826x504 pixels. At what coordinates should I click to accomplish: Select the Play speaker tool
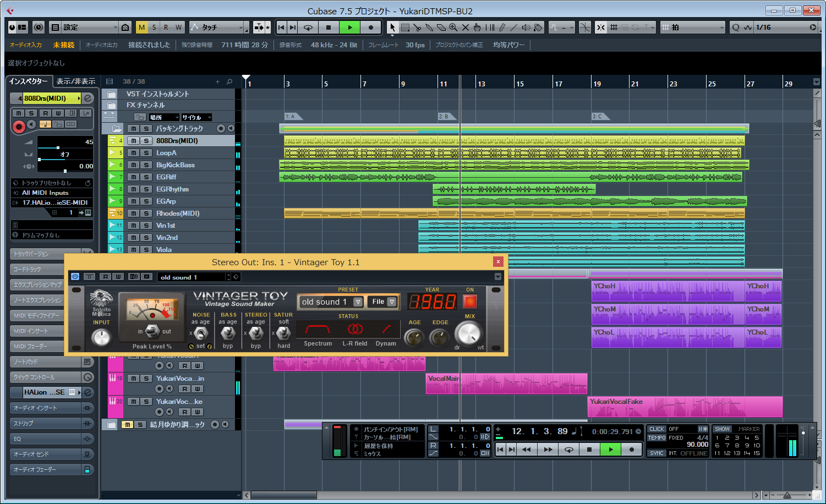click(x=526, y=27)
